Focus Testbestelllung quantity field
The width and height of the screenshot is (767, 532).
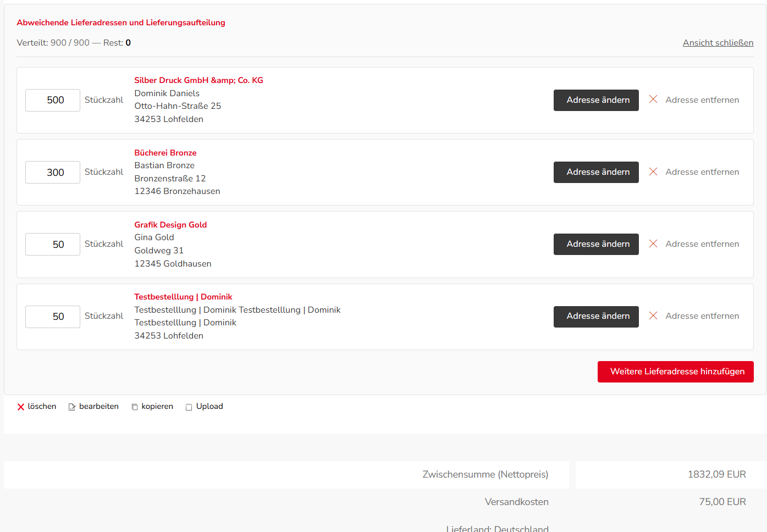point(53,317)
